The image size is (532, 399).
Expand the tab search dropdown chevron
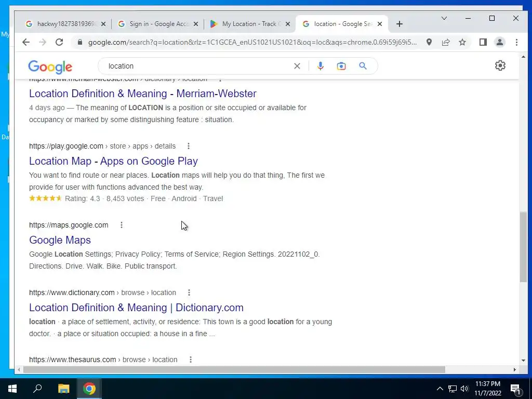pos(444,18)
